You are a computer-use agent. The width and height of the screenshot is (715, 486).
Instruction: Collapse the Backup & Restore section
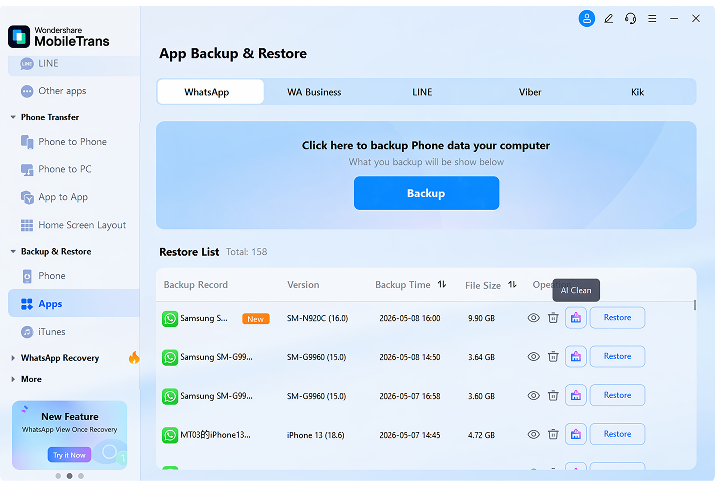point(13,252)
